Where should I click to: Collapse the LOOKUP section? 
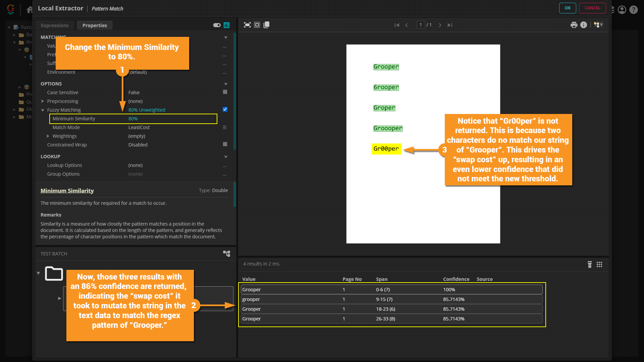coord(226,157)
